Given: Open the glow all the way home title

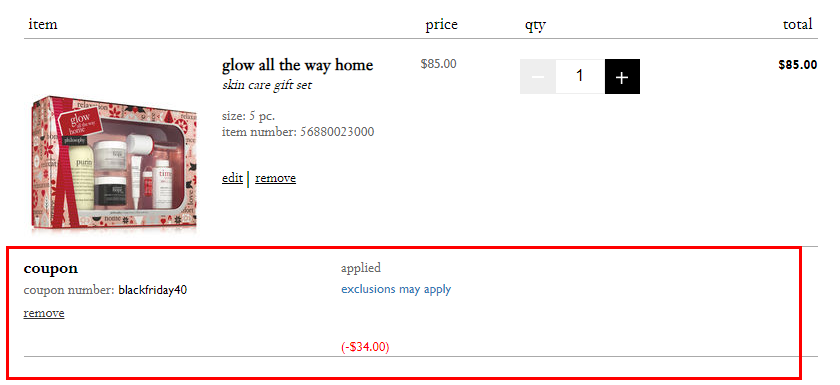Looking at the screenshot, I should click(297, 65).
